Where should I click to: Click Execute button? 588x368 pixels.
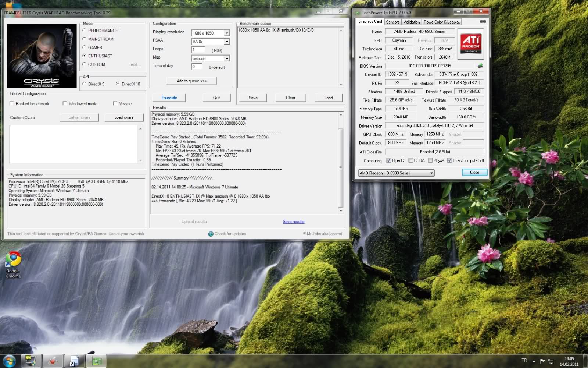pyautogui.click(x=169, y=98)
